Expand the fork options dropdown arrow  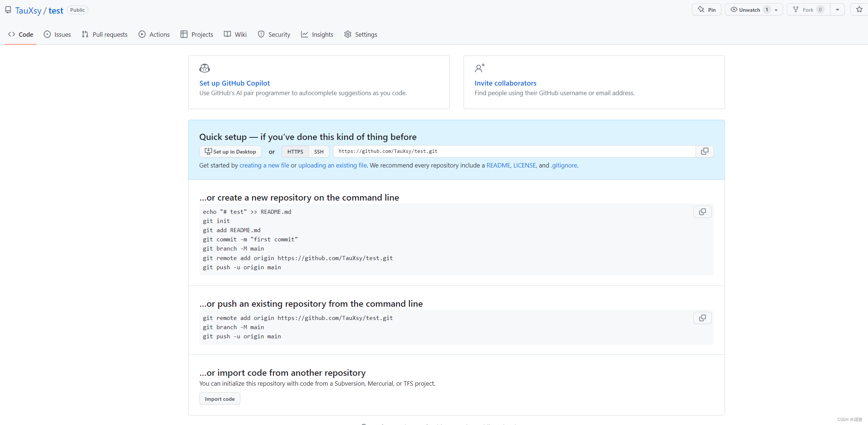(x=837, y=10)
